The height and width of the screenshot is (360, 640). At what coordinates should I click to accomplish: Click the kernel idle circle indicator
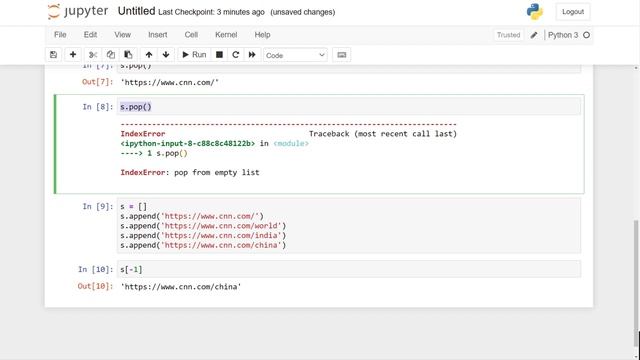coord(587,35)
